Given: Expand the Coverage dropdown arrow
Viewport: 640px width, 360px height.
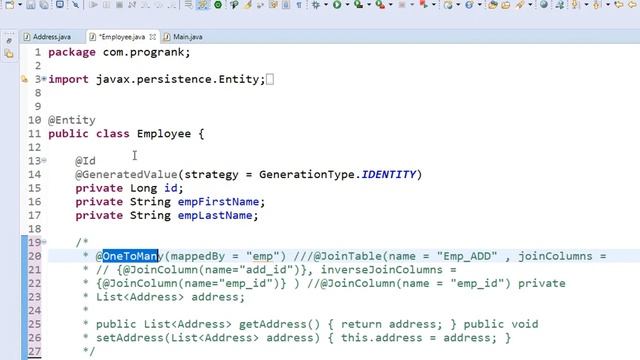Looking at the screenshot, I should pyautogui.click(x=369, y=4).
